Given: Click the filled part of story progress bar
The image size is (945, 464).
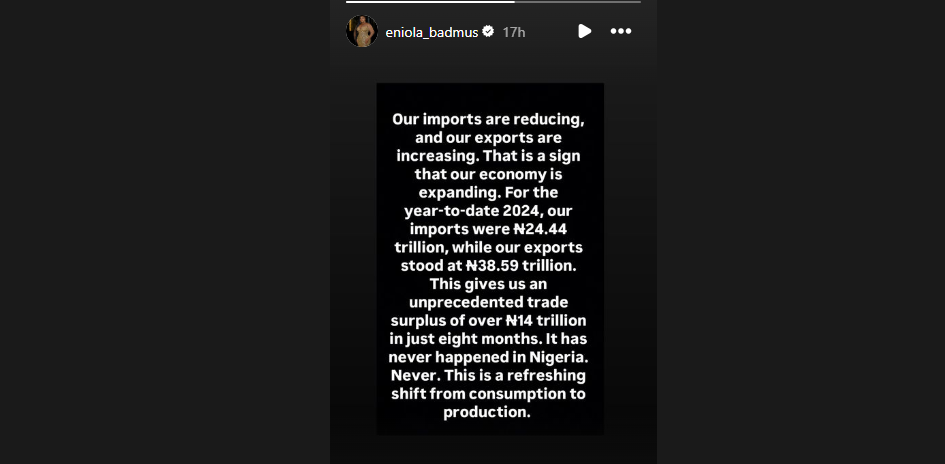Looking at the screenshot, I should pyautogui.click(x=430, y=2).
